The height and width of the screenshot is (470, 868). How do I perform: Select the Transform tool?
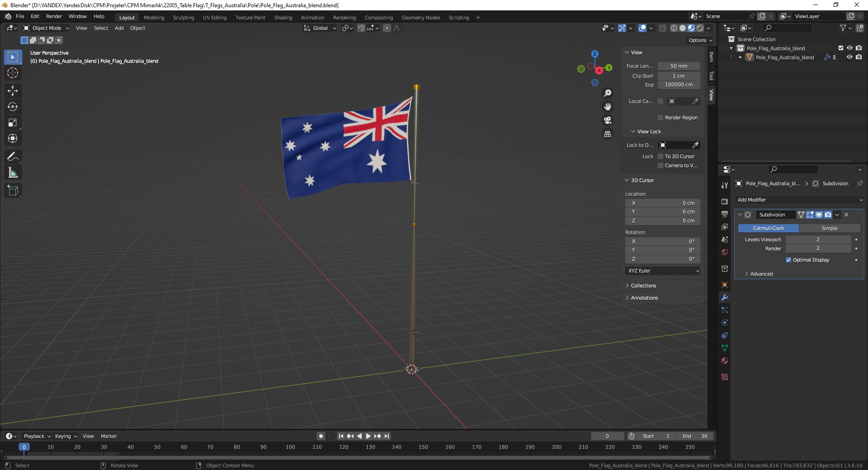[x=13, y=138]
